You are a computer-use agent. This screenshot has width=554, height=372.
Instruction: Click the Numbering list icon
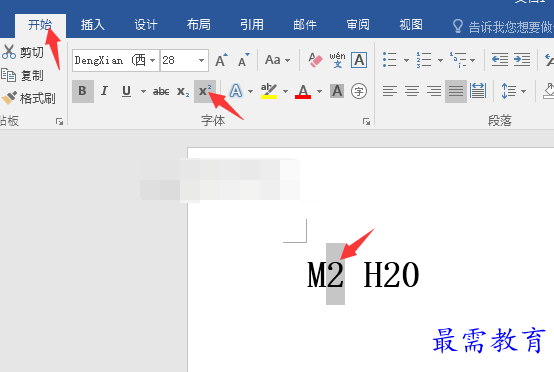[424, 60]
